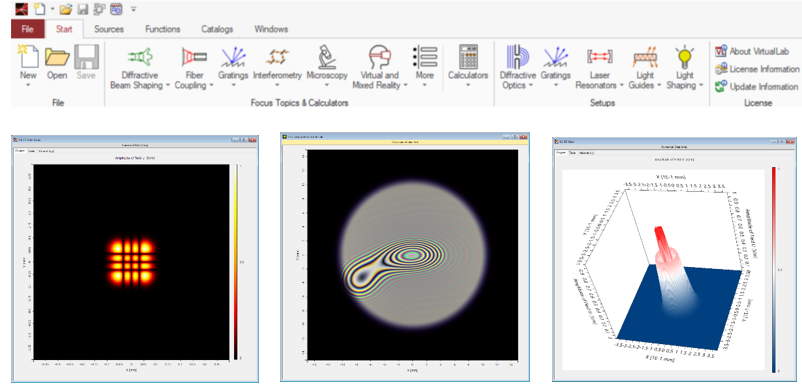
Task: Open the File menu tab
Action: (x=28, y=29)
